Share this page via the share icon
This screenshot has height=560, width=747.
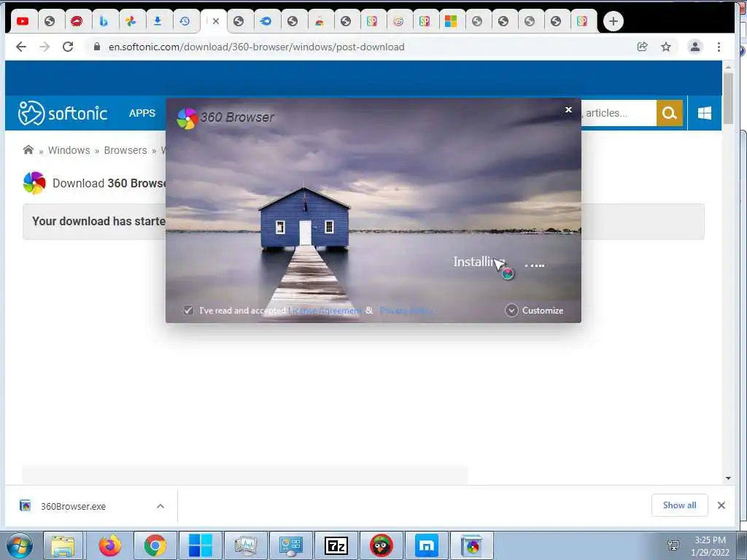point(642,47)
